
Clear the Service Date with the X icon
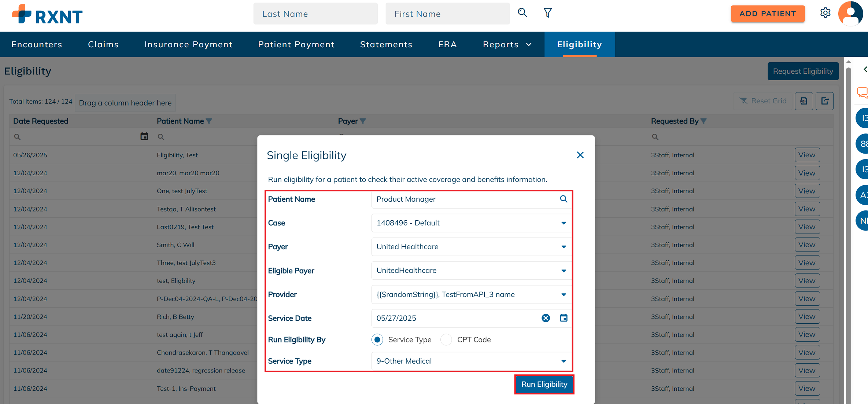546,318
